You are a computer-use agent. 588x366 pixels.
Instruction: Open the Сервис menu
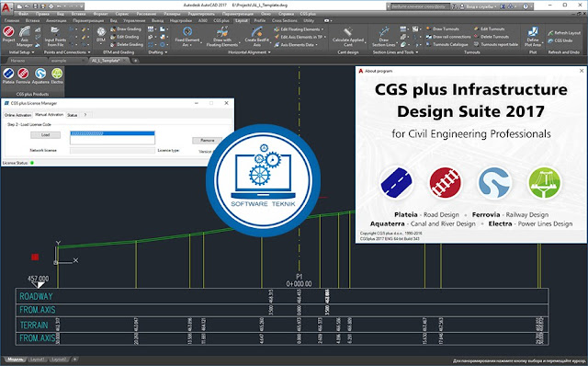(x=122, y=14)
